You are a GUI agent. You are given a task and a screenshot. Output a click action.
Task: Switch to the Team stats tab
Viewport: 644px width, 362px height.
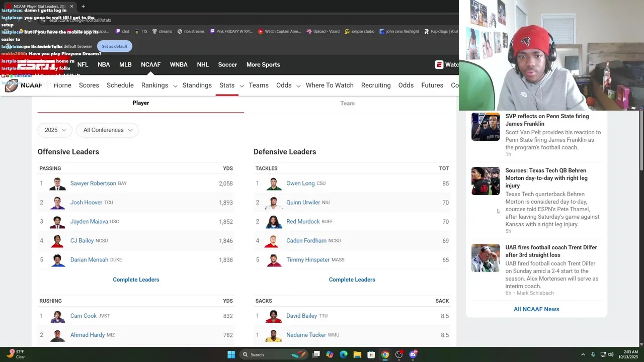point(347,103)
